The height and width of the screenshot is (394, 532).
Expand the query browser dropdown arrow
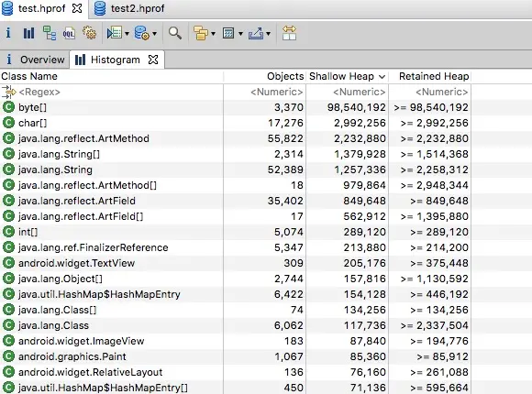(x=154, y=34)
